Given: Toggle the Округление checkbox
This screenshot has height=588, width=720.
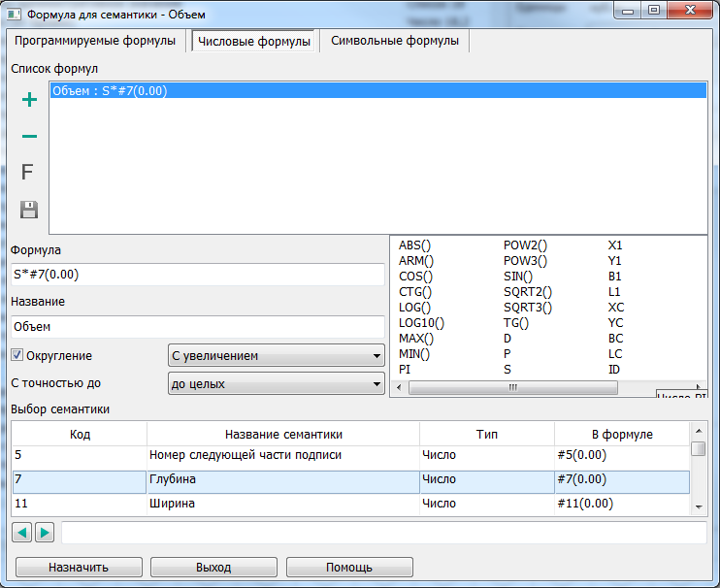Looking at the screenshot, I should coord(16,355).
